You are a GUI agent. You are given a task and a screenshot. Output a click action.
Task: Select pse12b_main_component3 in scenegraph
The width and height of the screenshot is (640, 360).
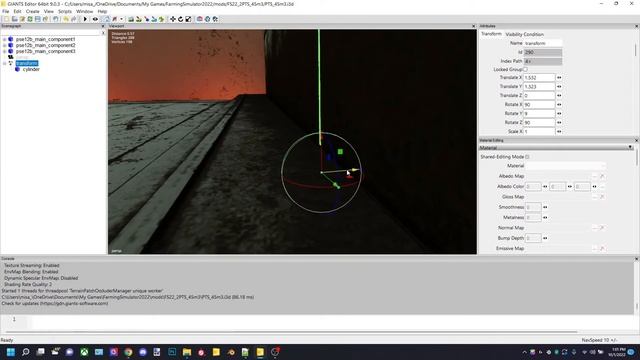(x=45, y=51)
